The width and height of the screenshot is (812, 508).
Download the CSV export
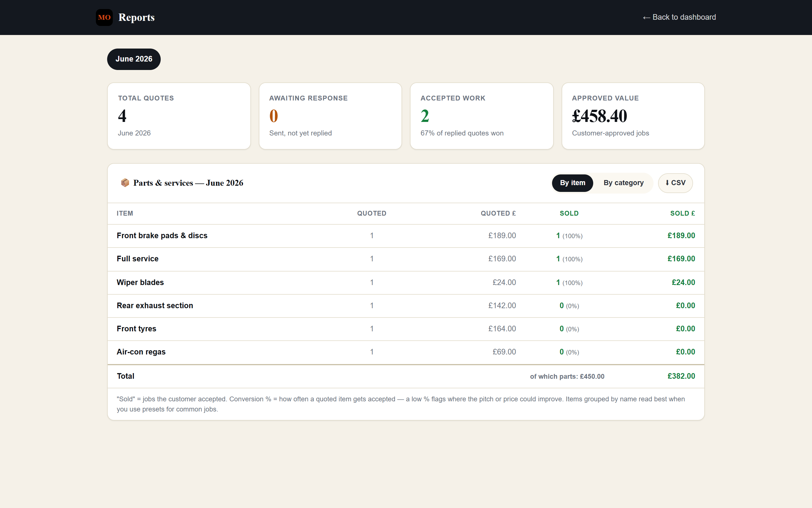click(x=675, y=183)
